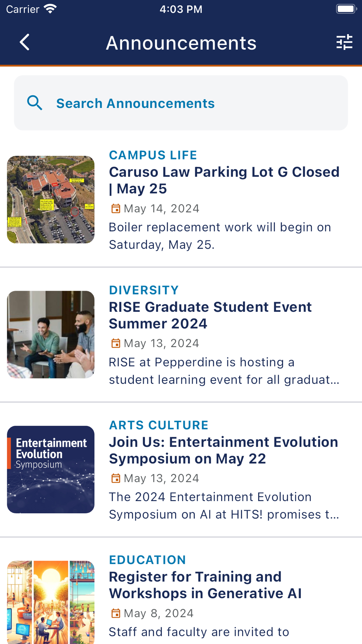Select the ARTS CULTURE category label
The height and width of the screenshot is (644, 362).
coord(159,425)
